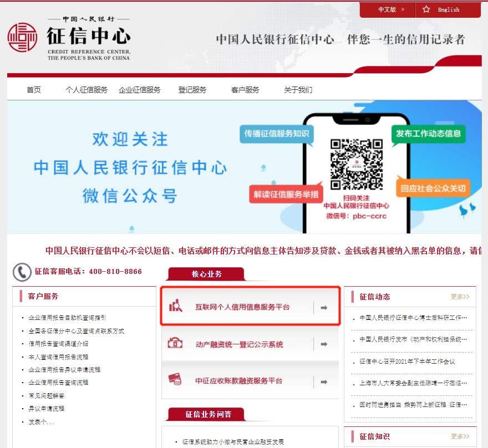Open 异议申请流程 link
This screenshot has width=488, height=448.
[x=47, y=409]
